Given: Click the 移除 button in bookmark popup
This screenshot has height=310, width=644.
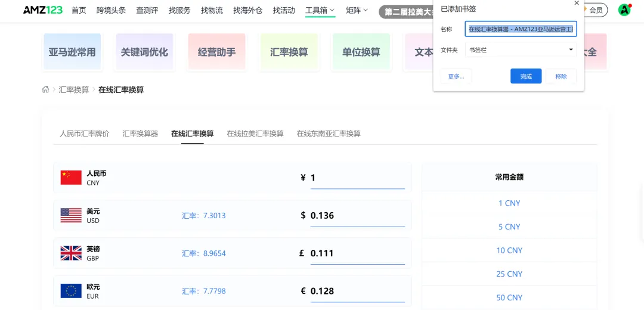Looking at the screenshot, I should pyautogui.click(x=561, y=76).
